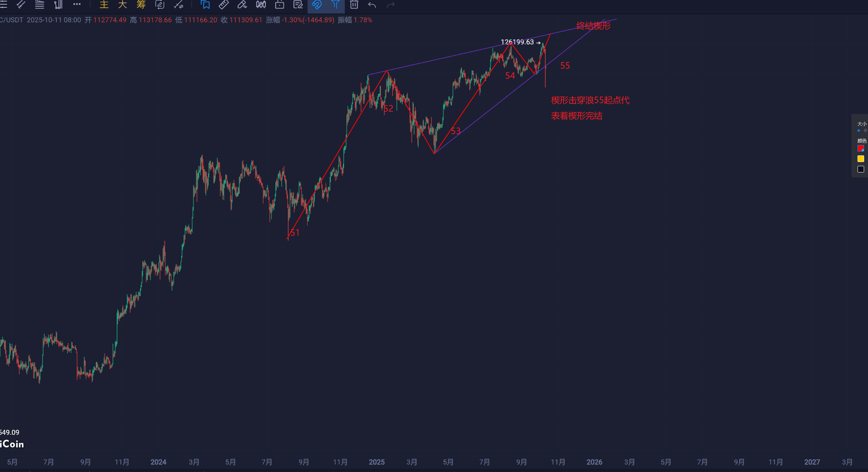Select the small blue size dot
The height and width of the screenshot is (472, 868).
858,131
